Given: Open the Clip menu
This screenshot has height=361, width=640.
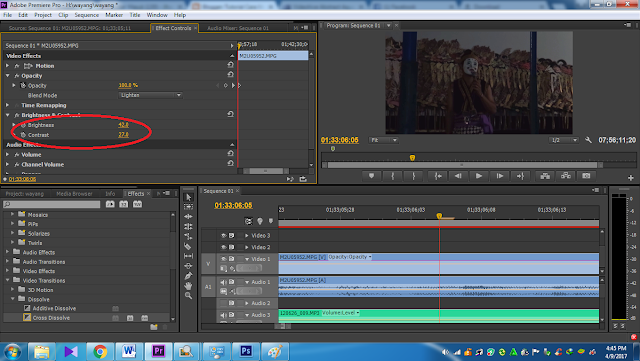Looking at the screenshot, I should [63, 15].
